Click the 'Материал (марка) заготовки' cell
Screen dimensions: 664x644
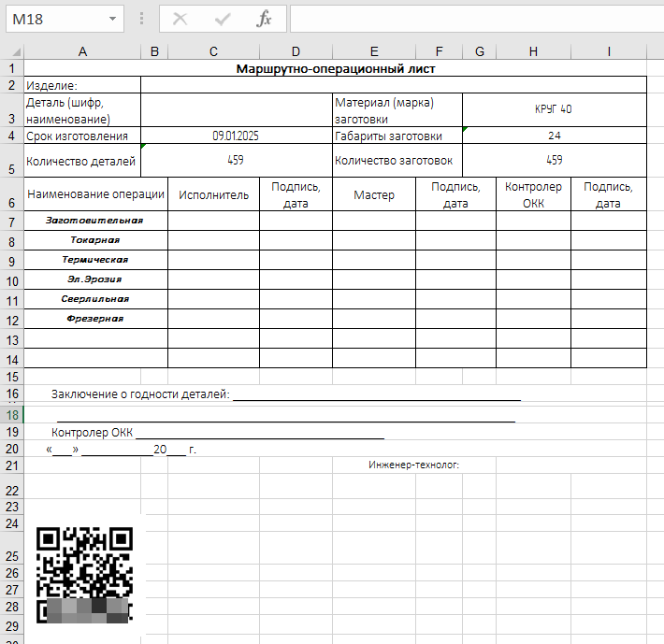[x=397, y=110]
